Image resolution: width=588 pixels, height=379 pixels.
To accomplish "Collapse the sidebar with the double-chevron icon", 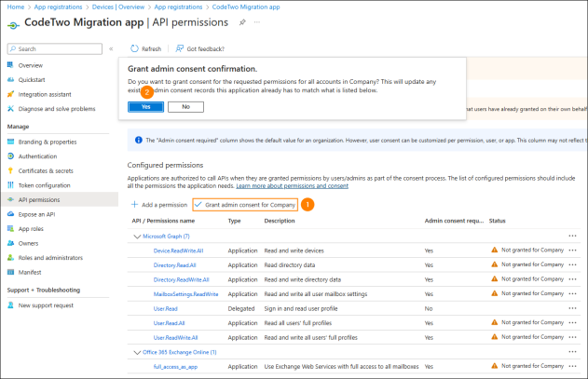I will click(111, 48).
